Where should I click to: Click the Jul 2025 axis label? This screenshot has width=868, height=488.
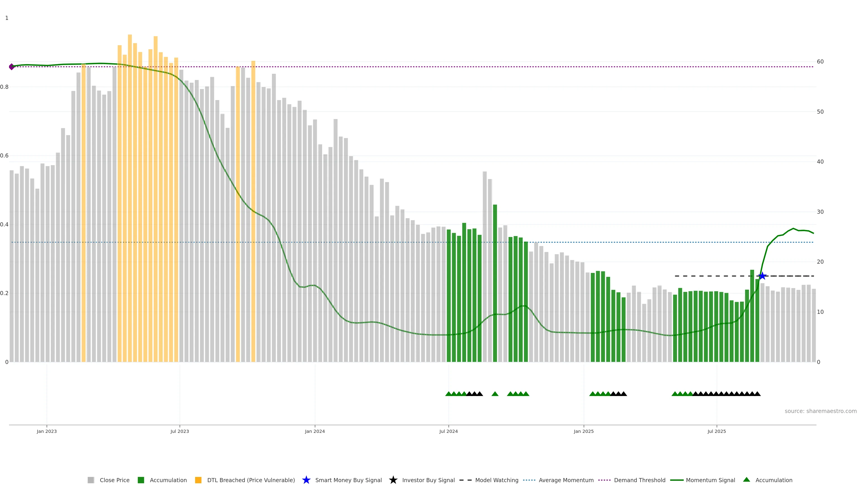click(716, 431)
